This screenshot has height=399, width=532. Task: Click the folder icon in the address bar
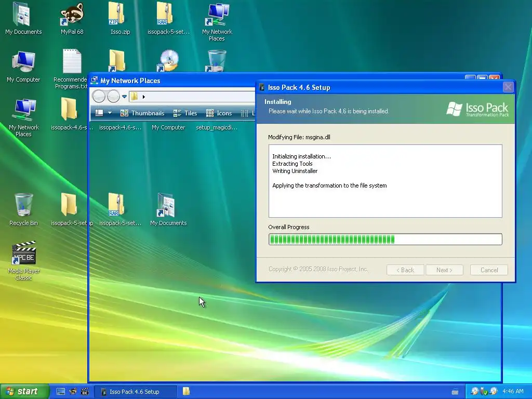pos(135,96)
